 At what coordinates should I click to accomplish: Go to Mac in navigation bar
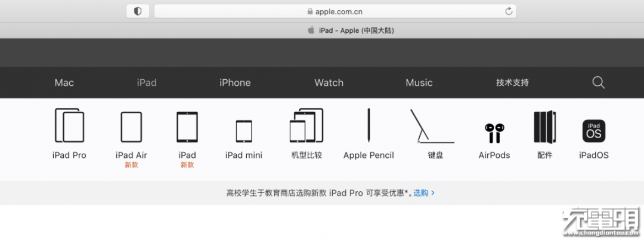point(64,82)
